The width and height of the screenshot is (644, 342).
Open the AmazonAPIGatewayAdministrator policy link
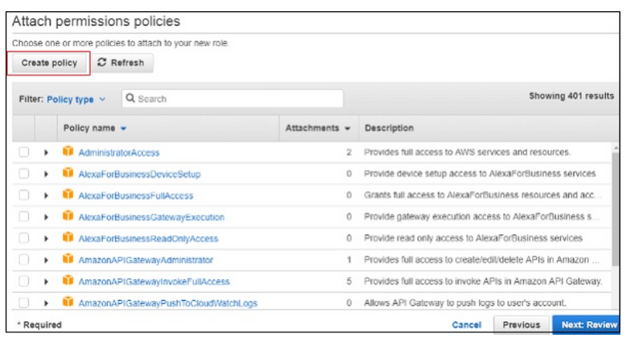coord(146,260)
